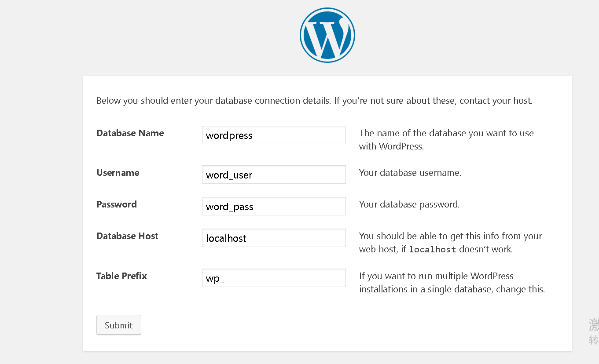
Task: Click the Table Prefix label
Action: pos(121,276)
